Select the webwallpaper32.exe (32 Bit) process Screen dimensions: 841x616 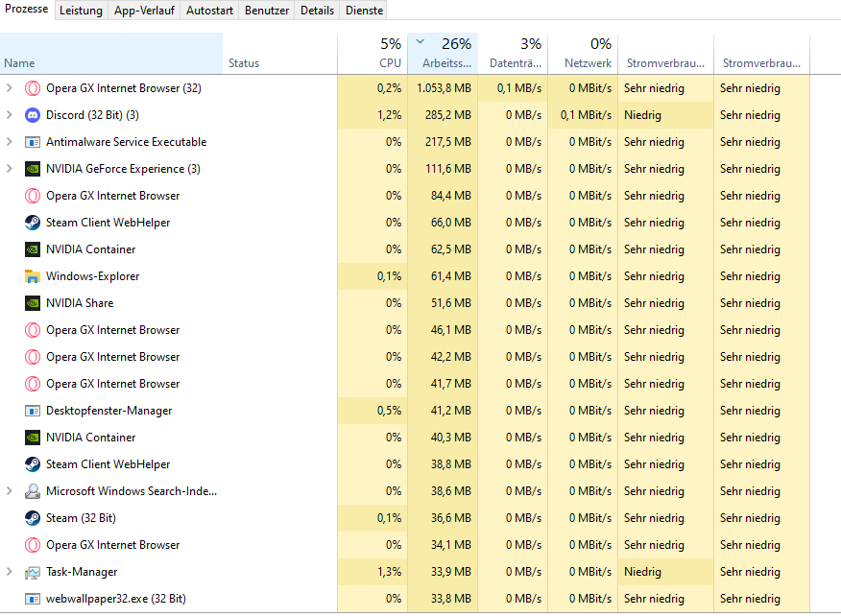tap(116, 599)
